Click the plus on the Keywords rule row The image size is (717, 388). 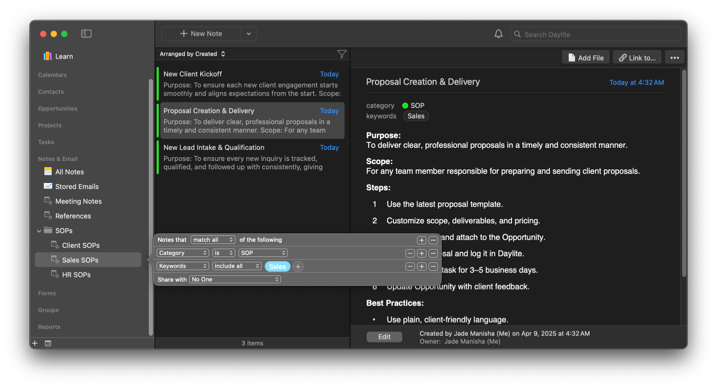click(x=422, y=266)
